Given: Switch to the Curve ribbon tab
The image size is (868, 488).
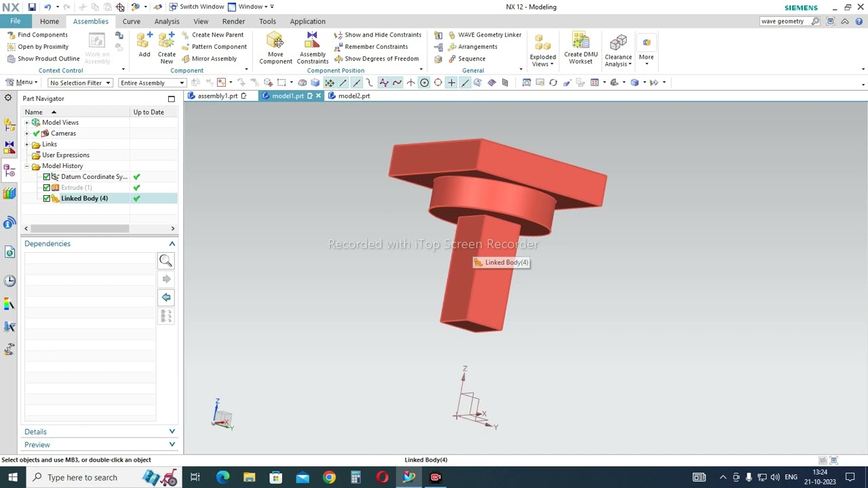Looking at the screenshot, I should [132, 21].
